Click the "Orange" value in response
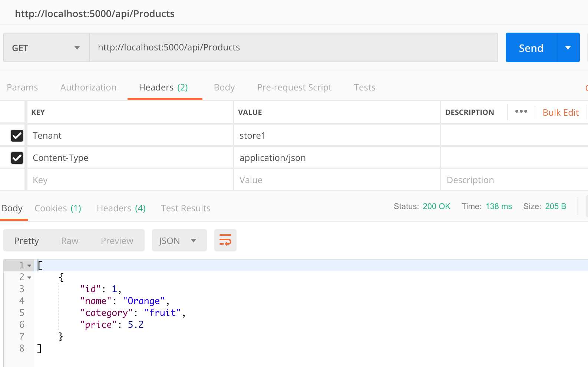 tap(144, 301)
